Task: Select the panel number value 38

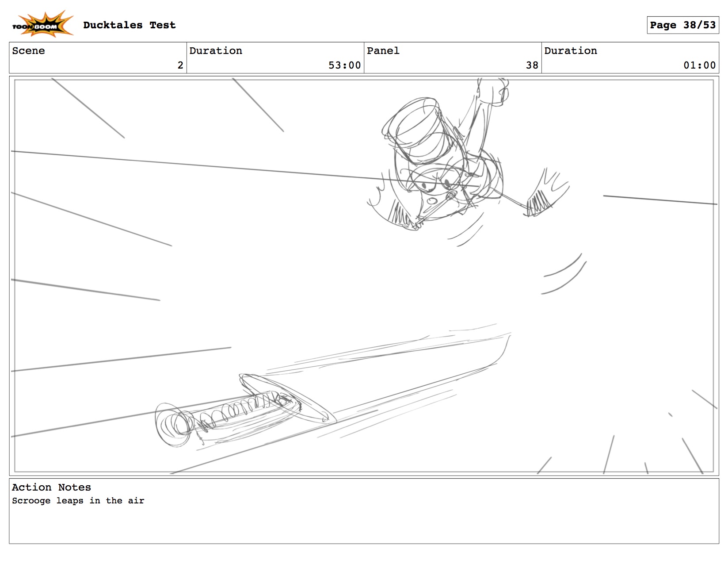Action: pos(532,65)
